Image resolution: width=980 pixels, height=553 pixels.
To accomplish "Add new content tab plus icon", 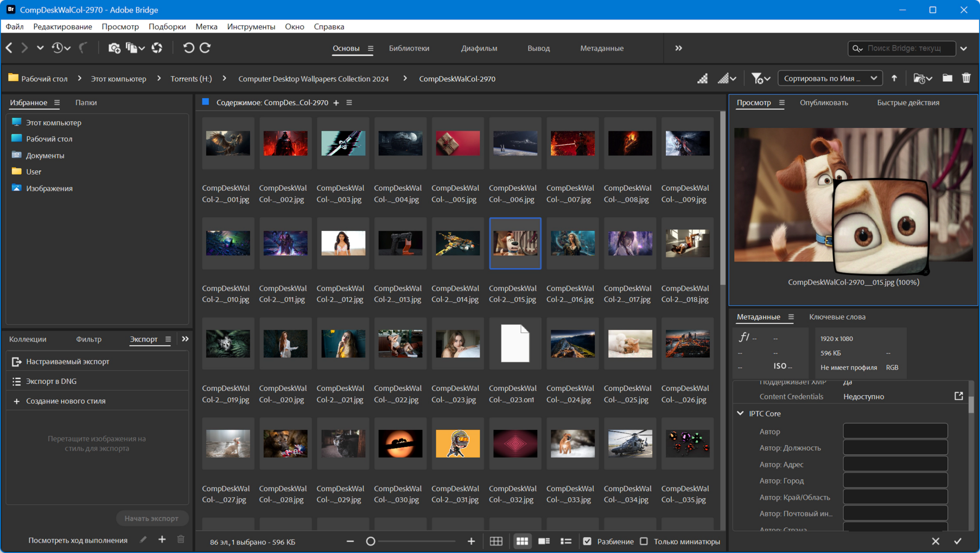I will click(x=336, y=102).
